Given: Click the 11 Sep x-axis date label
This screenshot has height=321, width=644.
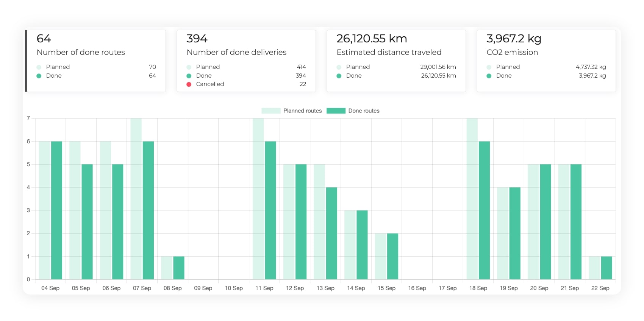Looking at the screenshot, I should [x=264, y=288].
